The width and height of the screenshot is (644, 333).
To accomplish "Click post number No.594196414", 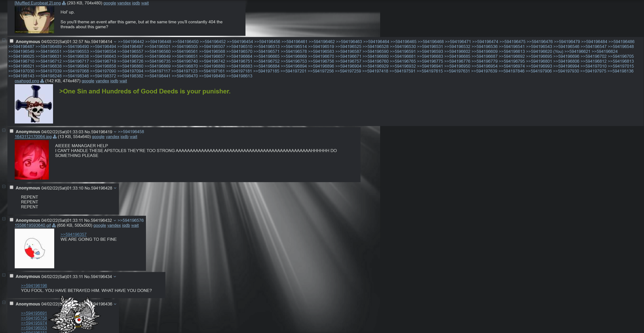I will click(98, 42).
